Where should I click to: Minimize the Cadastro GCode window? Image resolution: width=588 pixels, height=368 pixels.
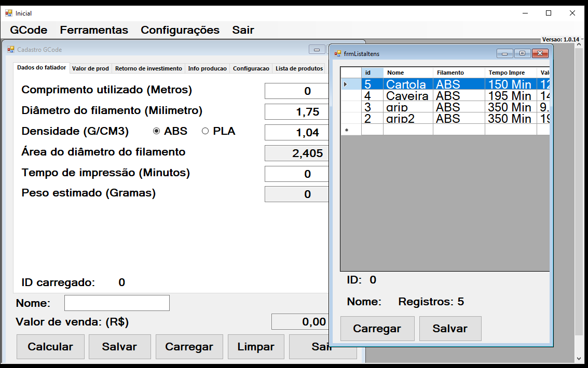(x=317, y=50)
